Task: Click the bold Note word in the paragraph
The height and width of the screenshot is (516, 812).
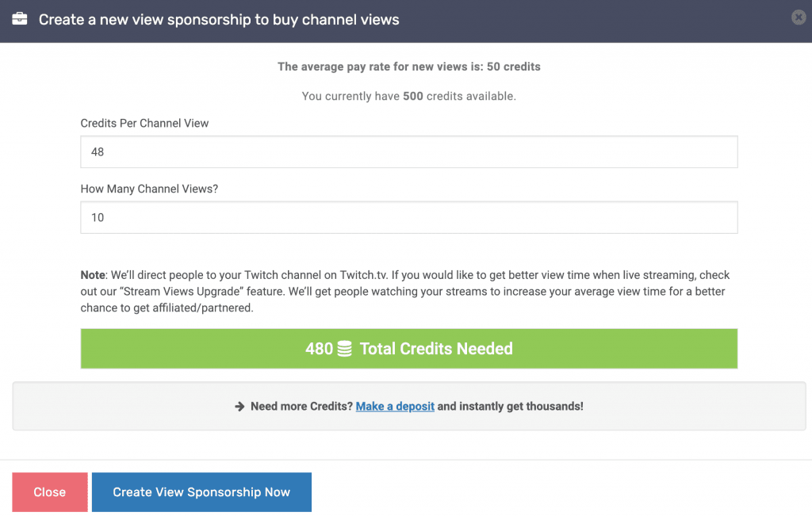Action: pyautogui.click(x=93, y=275)
